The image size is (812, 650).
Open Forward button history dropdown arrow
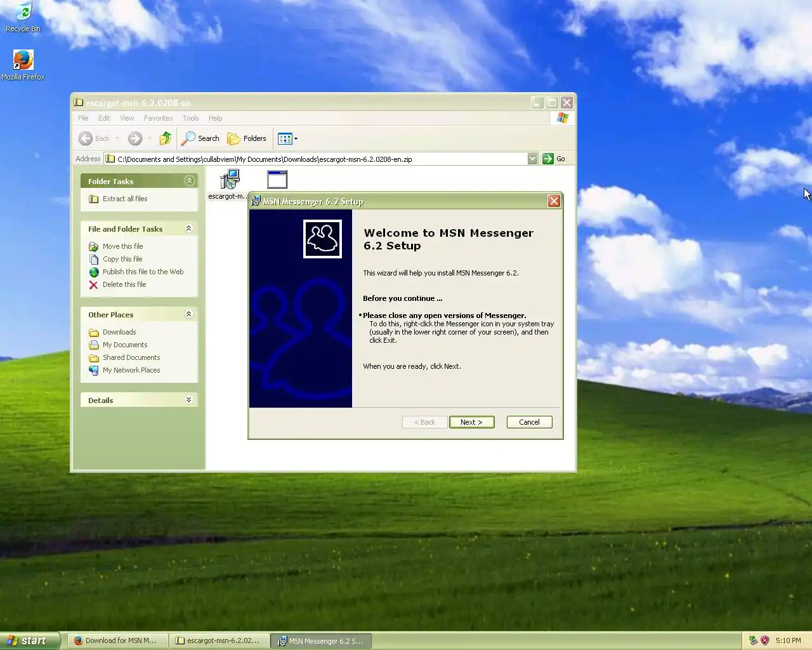[150, 138]
